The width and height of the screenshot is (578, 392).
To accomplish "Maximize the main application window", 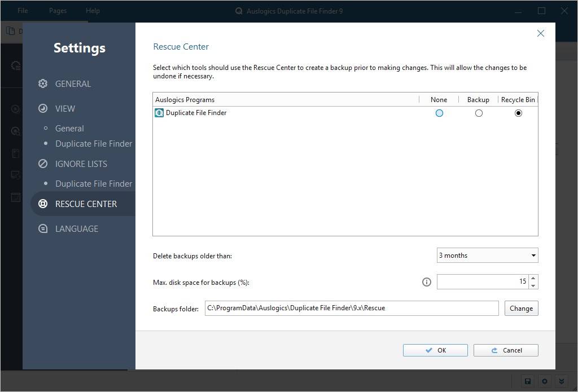I will 541,11.
